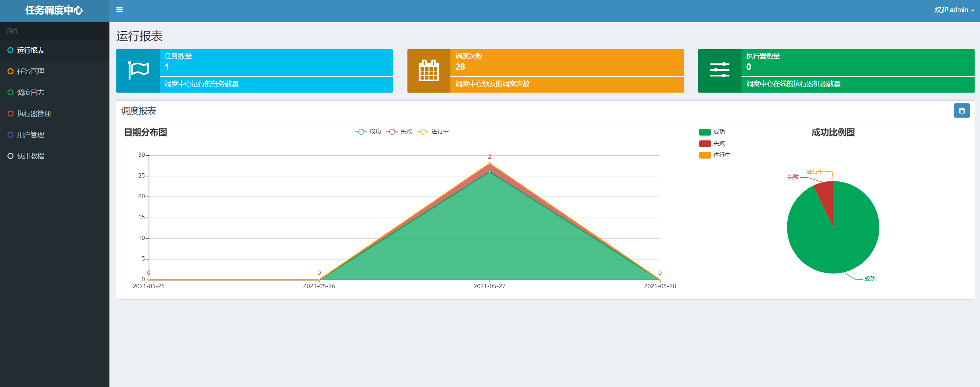Click the red circle icon beside 执行器管理
The width and height of the screenshot is (980, 387).
(10, 114)
